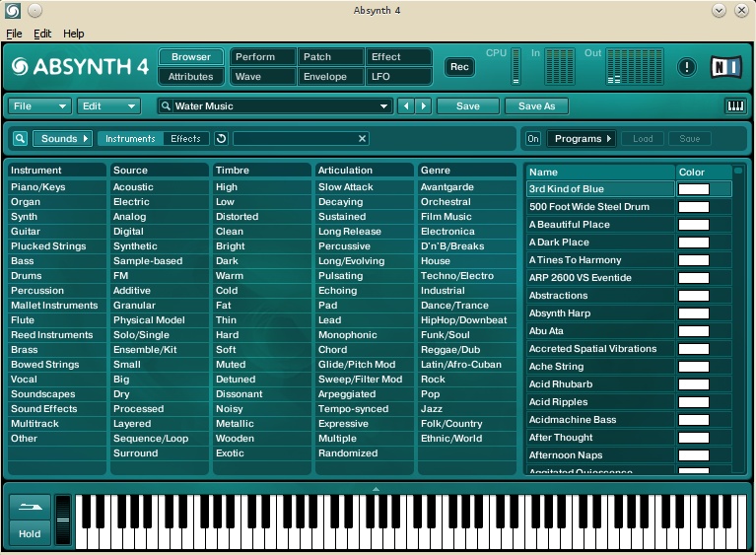Select the Granular source tag
The width and height of the screenshot is (756, 555).
click(x=160, y=306)
